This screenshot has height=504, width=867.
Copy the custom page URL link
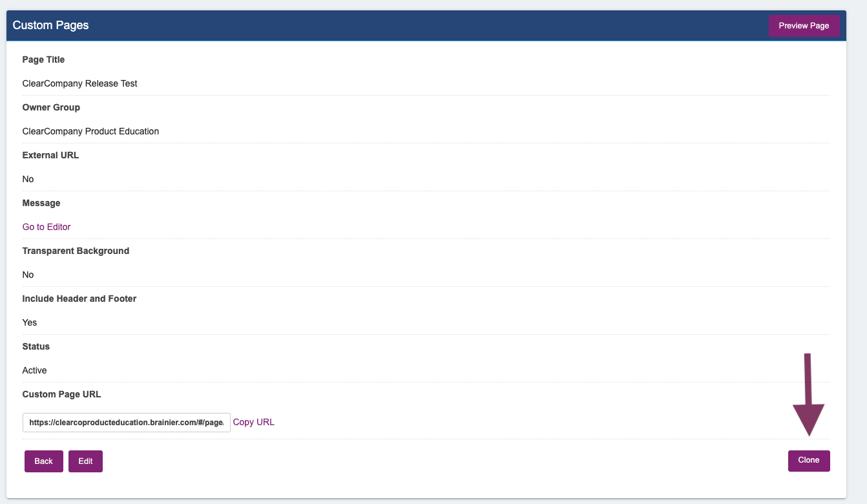click(x=254, y=422)
